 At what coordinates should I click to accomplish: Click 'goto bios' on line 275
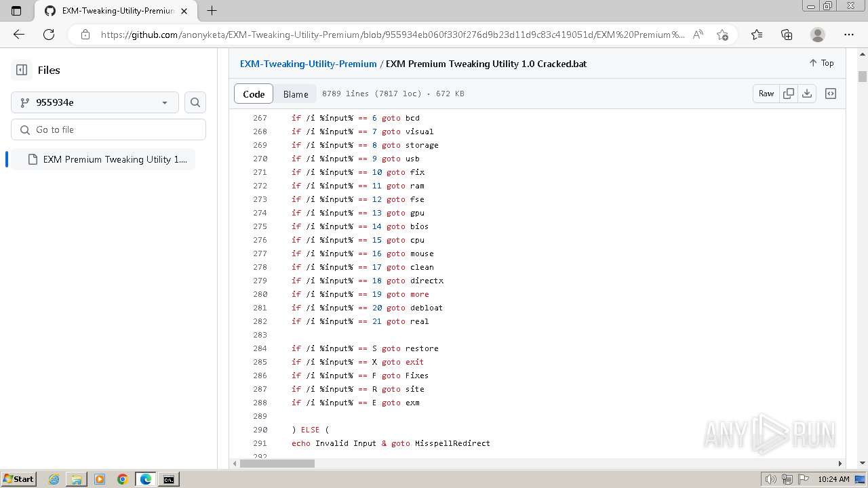pos(408,226)
